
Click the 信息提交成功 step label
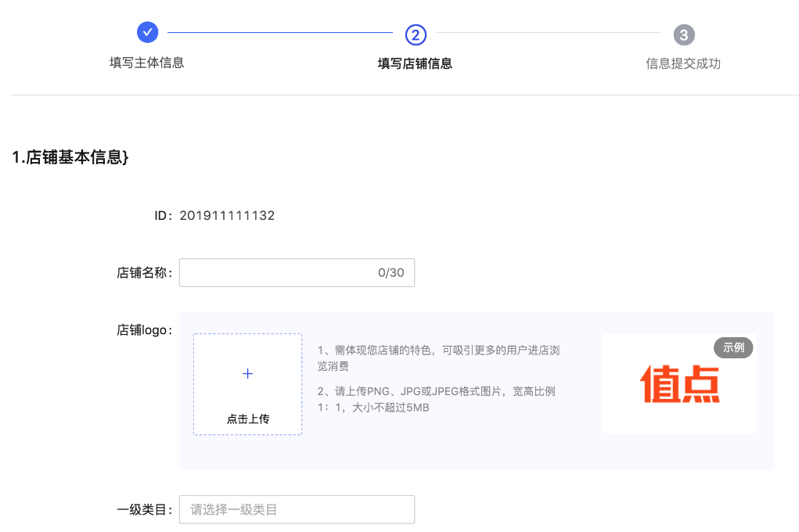[x=683, y=63]
